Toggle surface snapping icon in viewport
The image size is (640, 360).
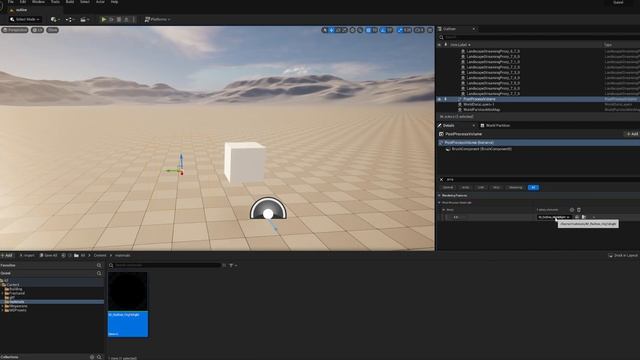pyautogui.click(x=360, y=30)
